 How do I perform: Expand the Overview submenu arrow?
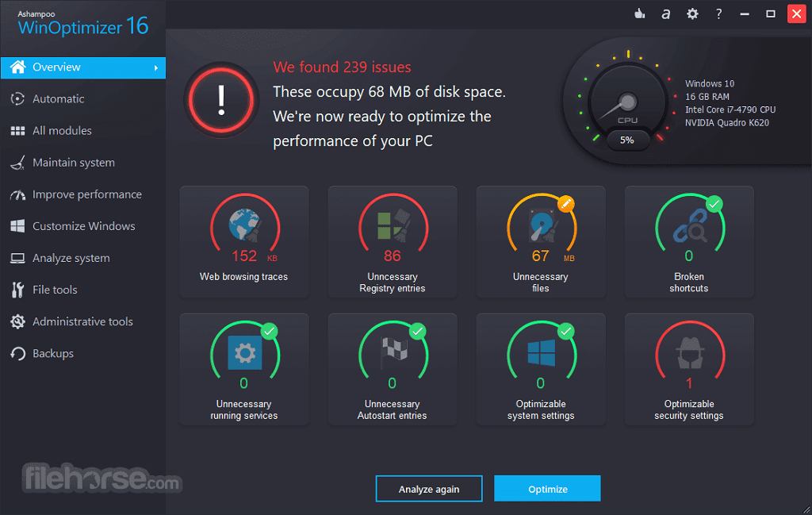pyautogui.click(x=156, y=68)
